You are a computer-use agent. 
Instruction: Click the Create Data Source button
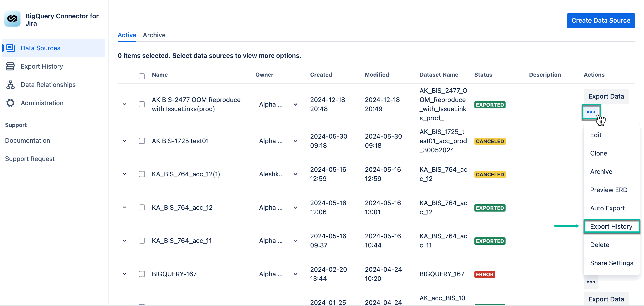(x=601, y=21)
